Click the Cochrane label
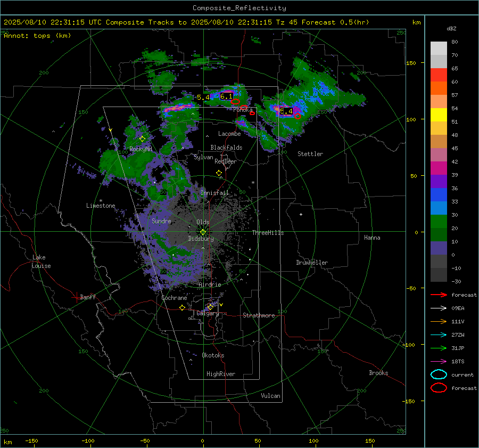Image resolution: width=479 pixels, height=448 pixels. 174,298
